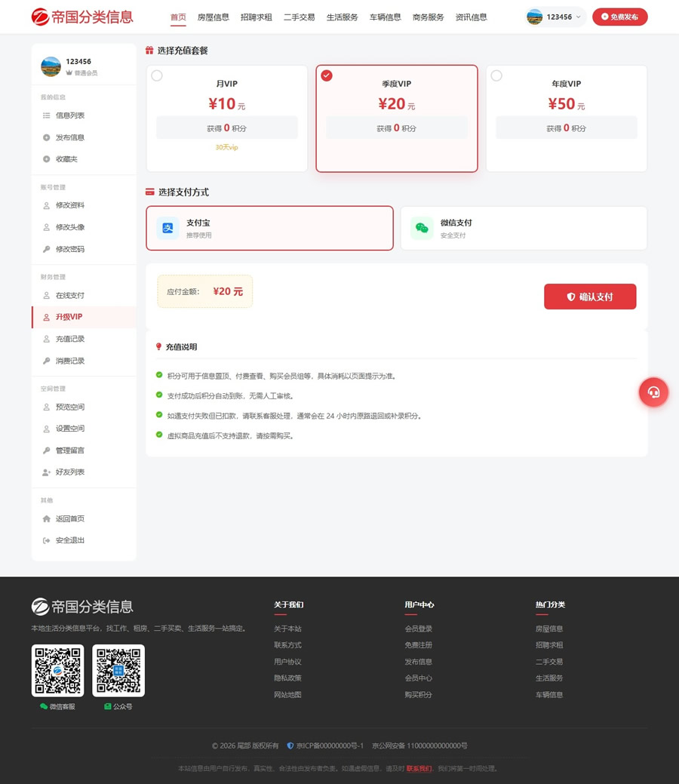Select the 年度VIP ¥50 package radio
Viewport: 679px width, 784px height.
pos(496,75)
